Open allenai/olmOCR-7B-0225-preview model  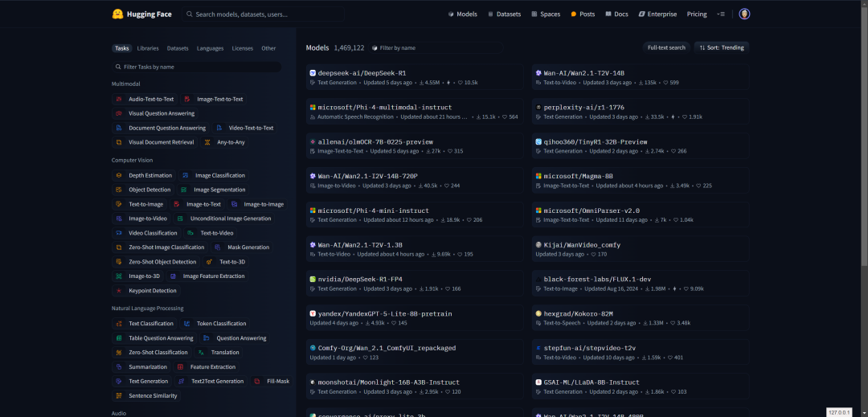coord(415,146)
